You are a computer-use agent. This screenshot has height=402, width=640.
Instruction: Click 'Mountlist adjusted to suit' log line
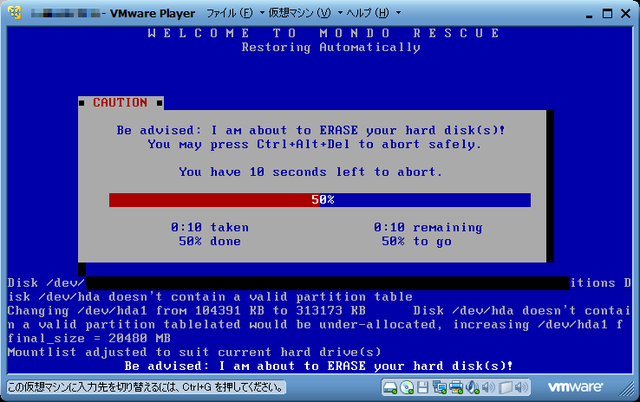(x=194, y=352)
